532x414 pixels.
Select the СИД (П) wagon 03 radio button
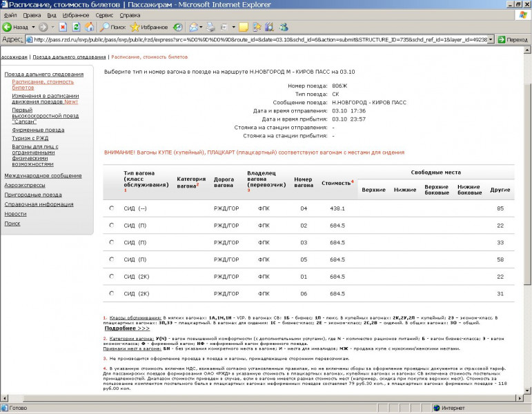coord(112,242)
